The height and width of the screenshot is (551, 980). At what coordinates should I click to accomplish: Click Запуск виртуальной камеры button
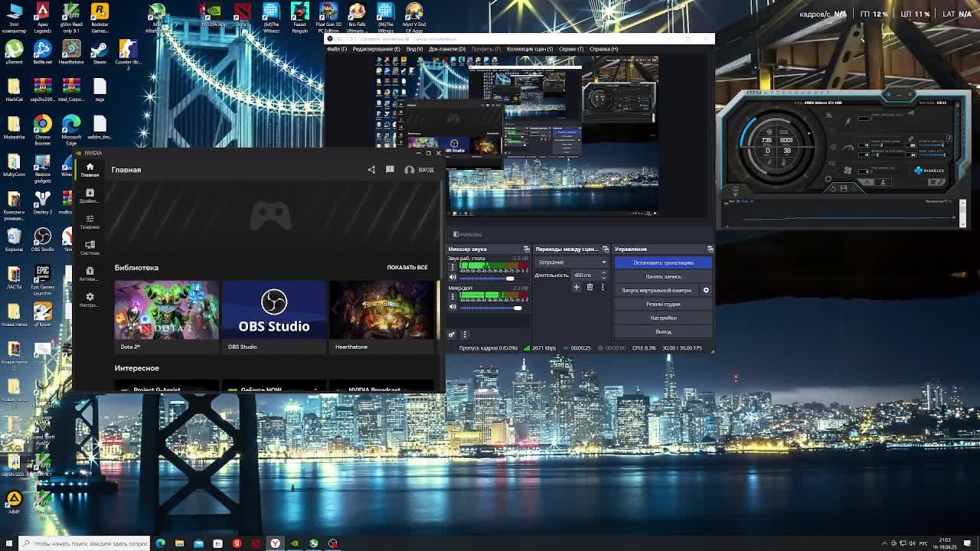656,290
